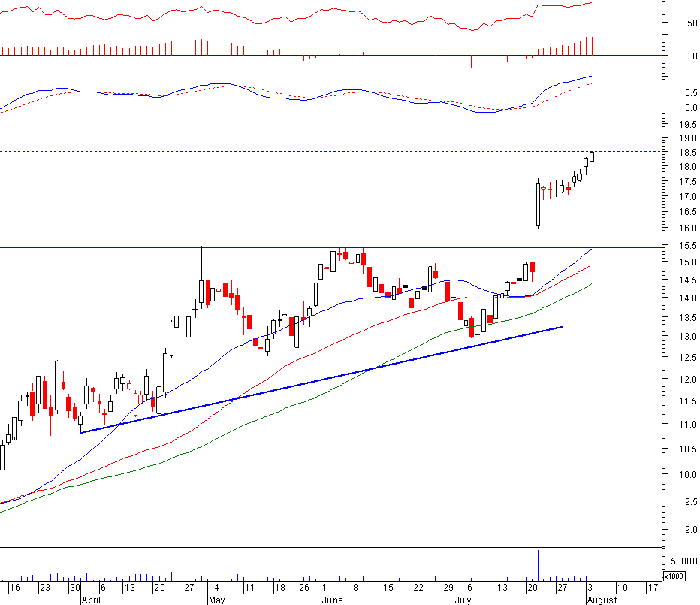
Task: Click the date label 15 in June
Action: click(388, 588)
